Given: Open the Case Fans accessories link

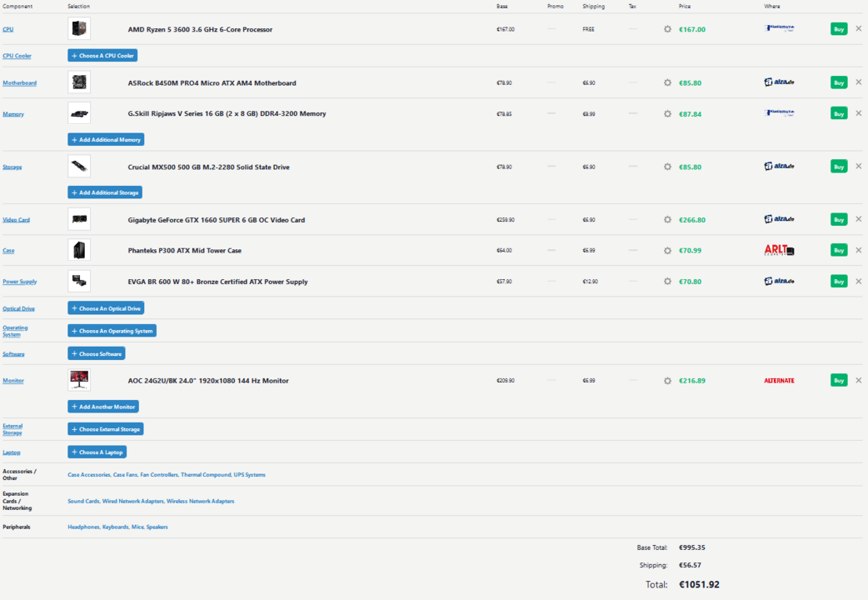Looking at the screenshot, I should pos(125,475).
